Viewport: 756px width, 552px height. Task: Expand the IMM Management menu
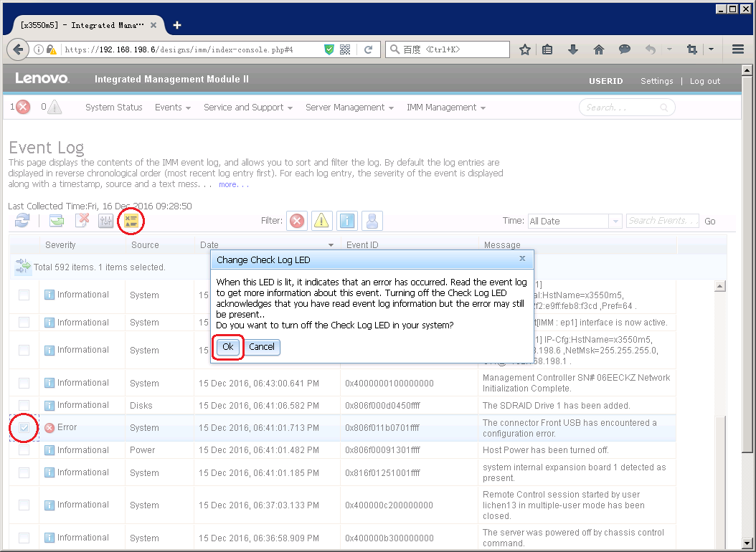pyautogui.click(x=445, y=108)
